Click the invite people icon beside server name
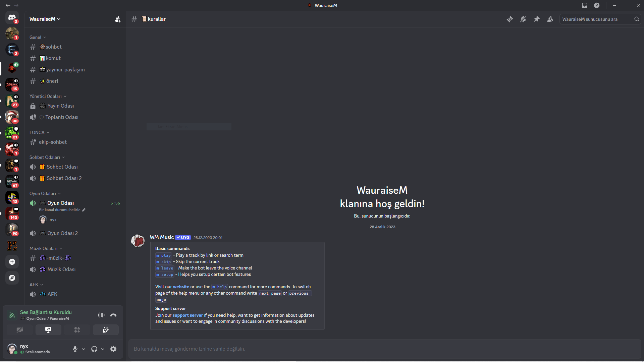The width and height of the screenshot is (644, 362). coord(118,19)
